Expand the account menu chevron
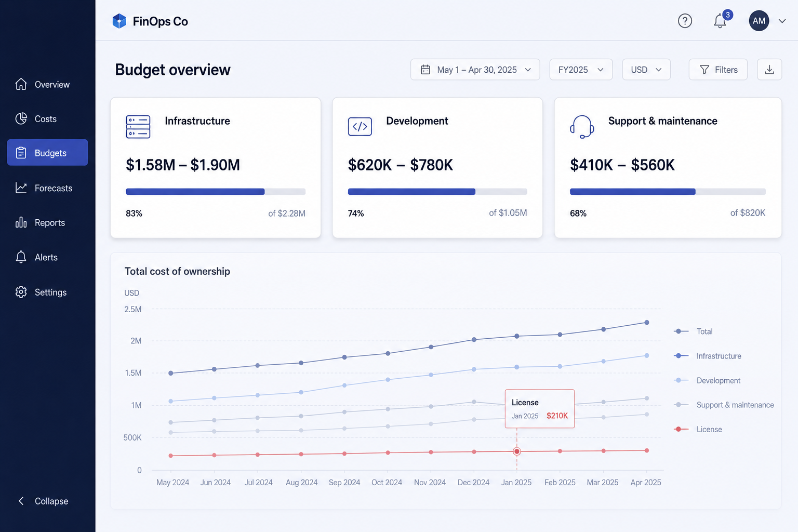Viewport: 798px width, 532px height. [782, 21]
